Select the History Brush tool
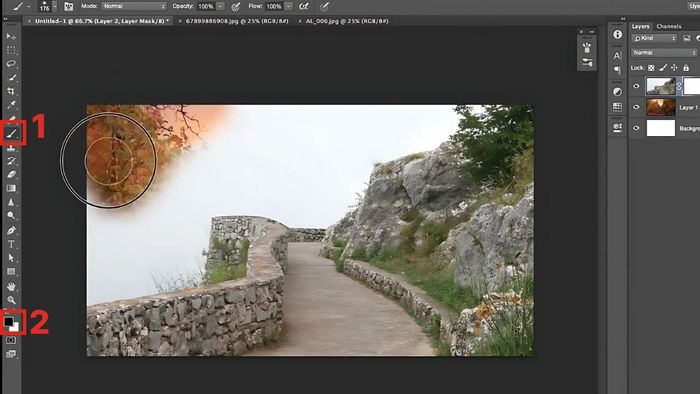 pos(11,161)
